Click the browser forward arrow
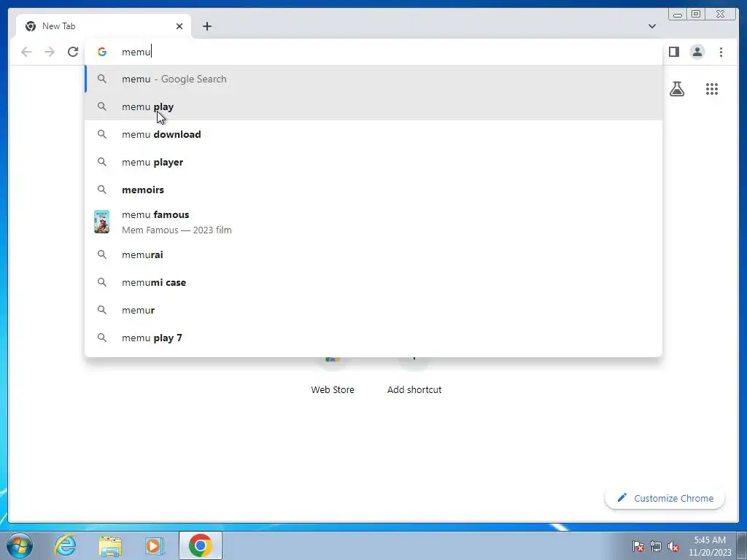The width and height of the screenshot is (747, 560). pos(50,52)
